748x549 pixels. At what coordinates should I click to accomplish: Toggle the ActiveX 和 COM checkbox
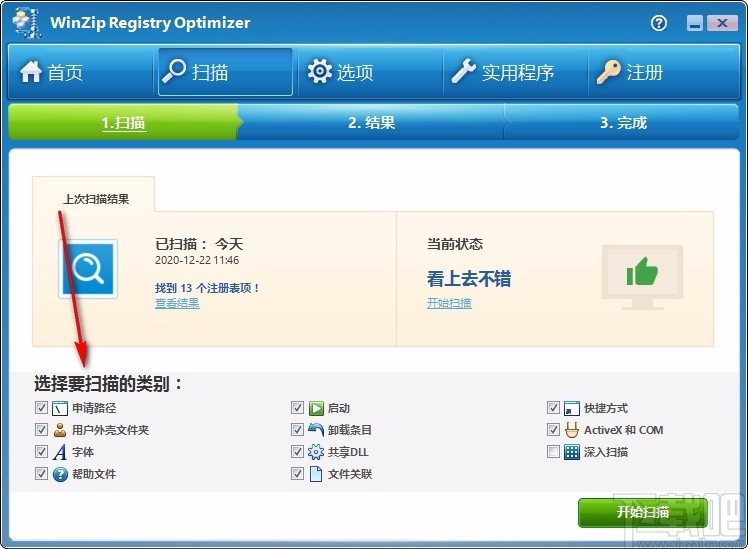tap(553, 429)
